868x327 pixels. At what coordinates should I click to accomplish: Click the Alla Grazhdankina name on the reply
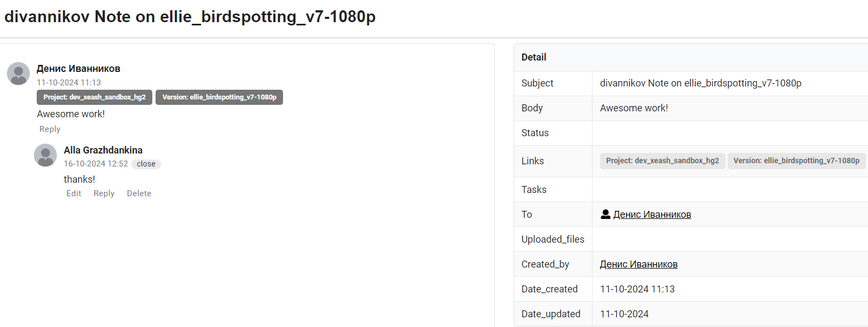[103, 150]
